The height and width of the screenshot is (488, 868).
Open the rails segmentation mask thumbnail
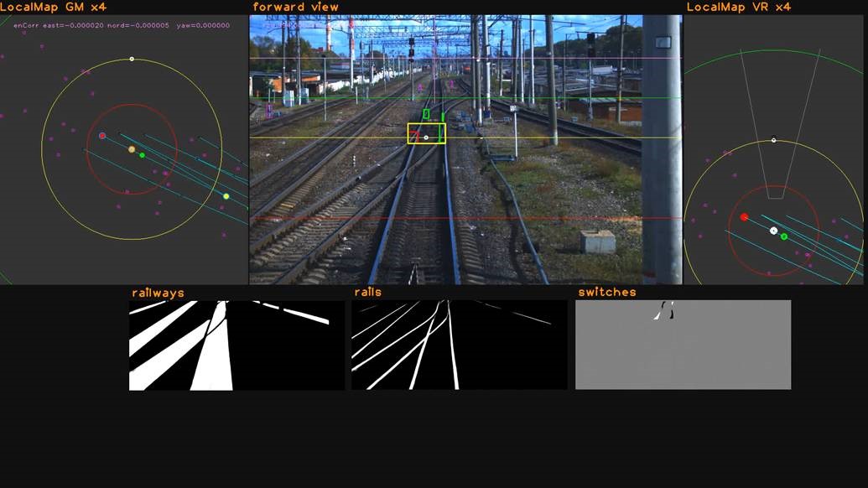(459, 345)
